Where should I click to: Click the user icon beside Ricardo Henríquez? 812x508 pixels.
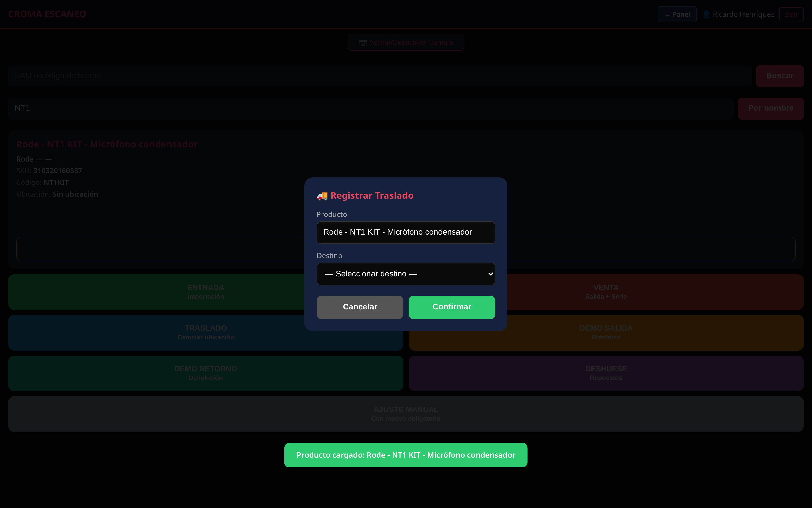click(x=706, y=14)
